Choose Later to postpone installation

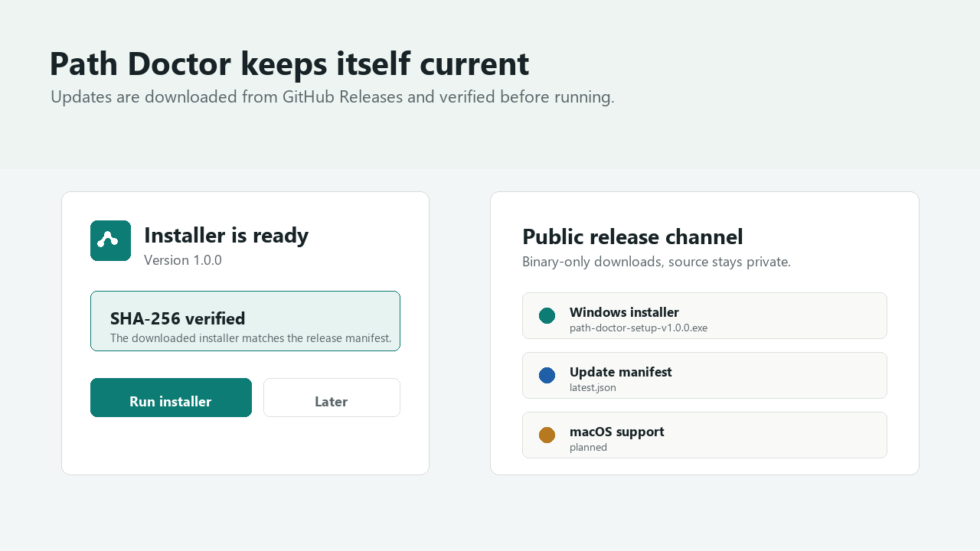pos(332,397)
